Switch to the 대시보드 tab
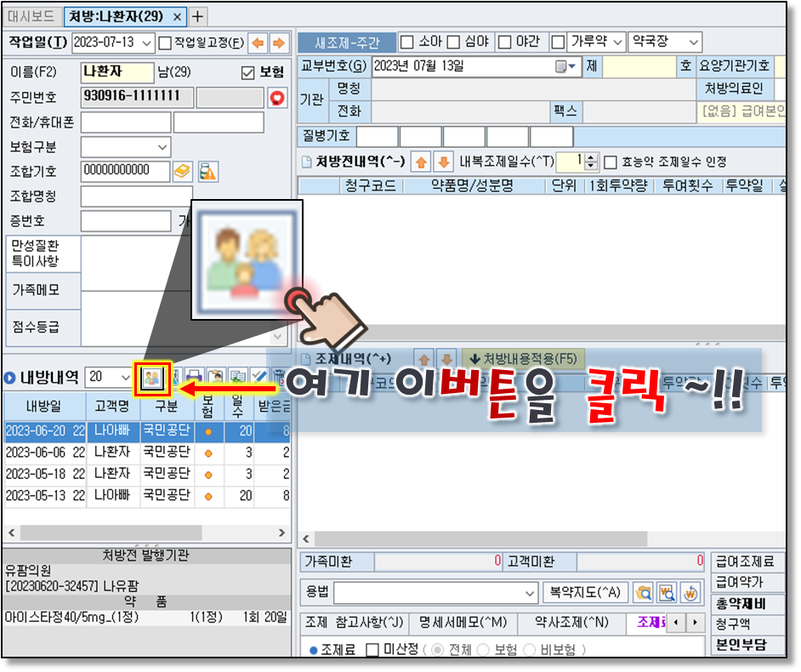This screenshot has width=801, height=672. coord(31,16)
